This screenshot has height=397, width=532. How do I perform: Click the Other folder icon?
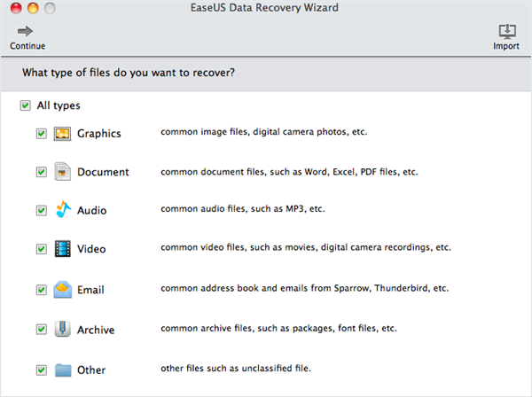click(x=62, y=370)
